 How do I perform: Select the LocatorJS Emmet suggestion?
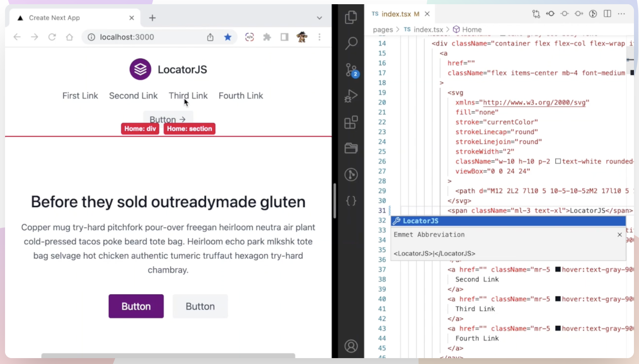[508, 221]
